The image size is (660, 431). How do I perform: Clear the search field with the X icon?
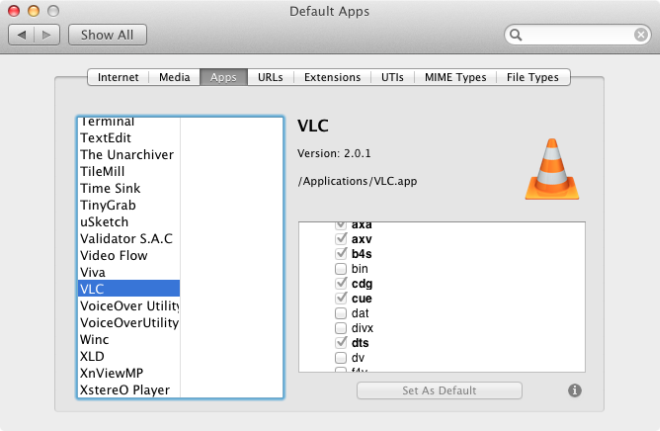click(641, 35)
